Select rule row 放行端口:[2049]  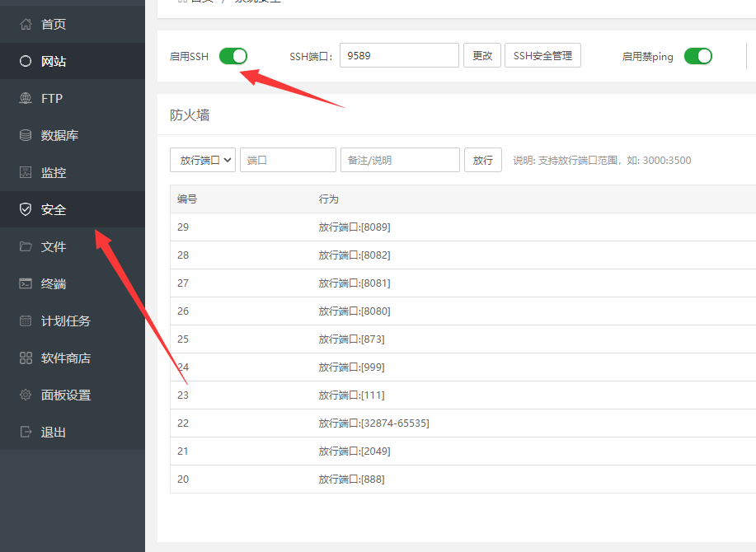[463, 451]
